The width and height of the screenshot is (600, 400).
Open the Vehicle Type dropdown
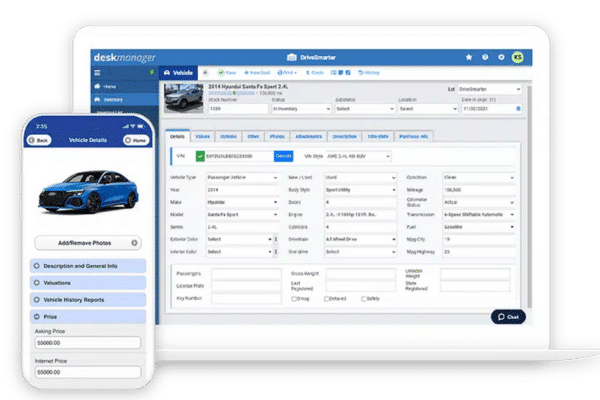tap(242, 177)
